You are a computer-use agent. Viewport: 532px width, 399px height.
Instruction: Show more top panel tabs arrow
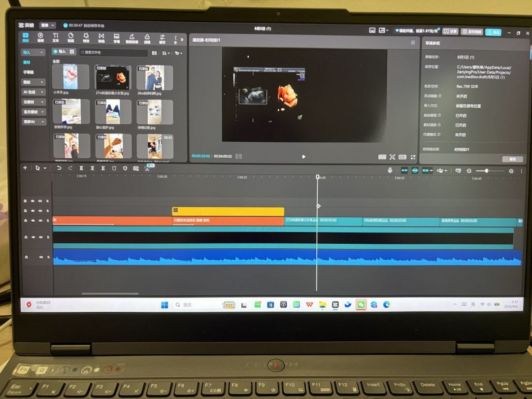pos(182,39)
